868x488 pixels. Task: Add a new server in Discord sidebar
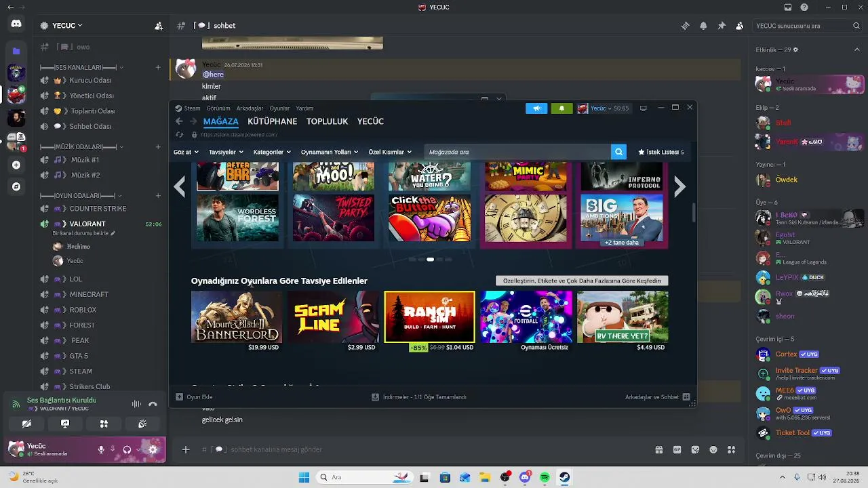click(x=16, y=165)
